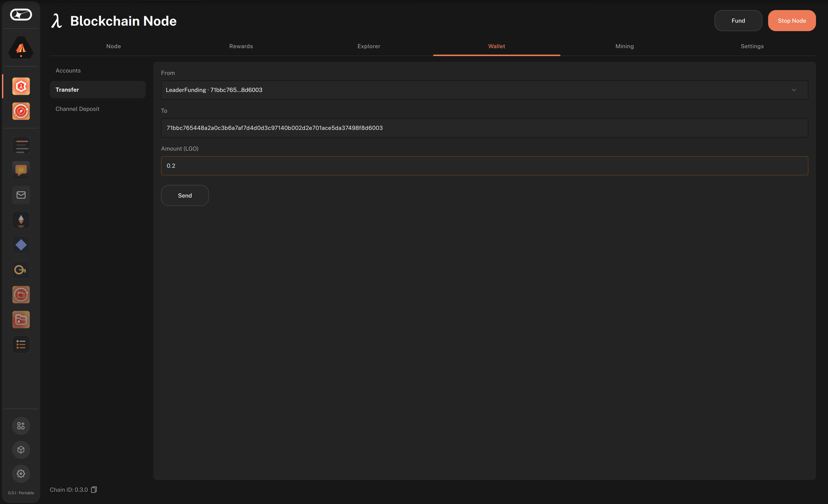Click the Stop Node button
Viewport: 828px width, 504px height.
pyautogui.click(x=792, y=21)
